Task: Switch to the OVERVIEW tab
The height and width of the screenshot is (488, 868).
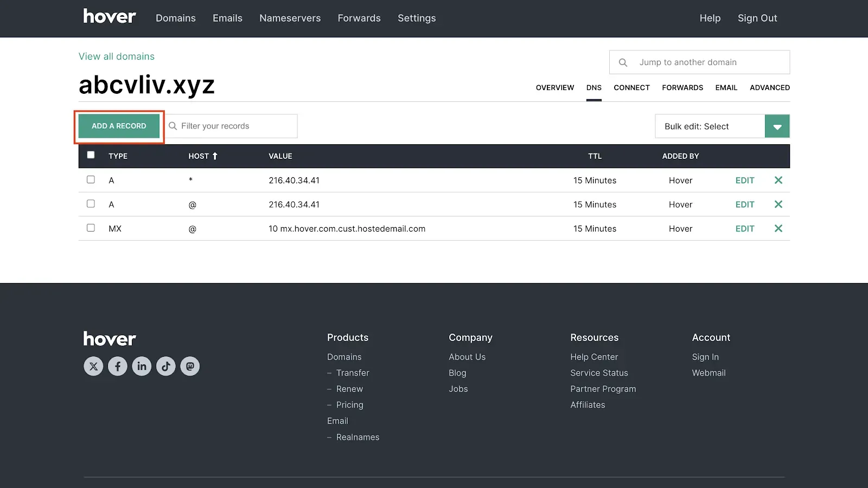Action: coord(555,87)
